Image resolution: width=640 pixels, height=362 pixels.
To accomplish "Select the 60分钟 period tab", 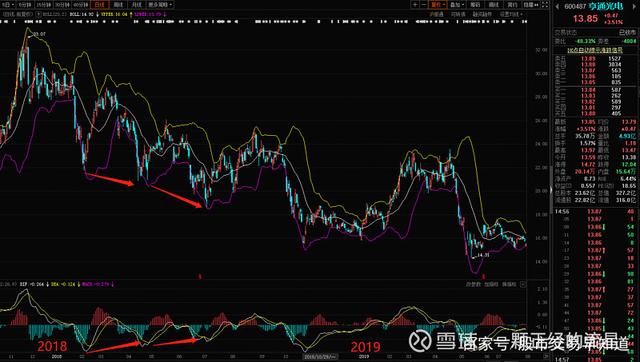I will (80, 5).
